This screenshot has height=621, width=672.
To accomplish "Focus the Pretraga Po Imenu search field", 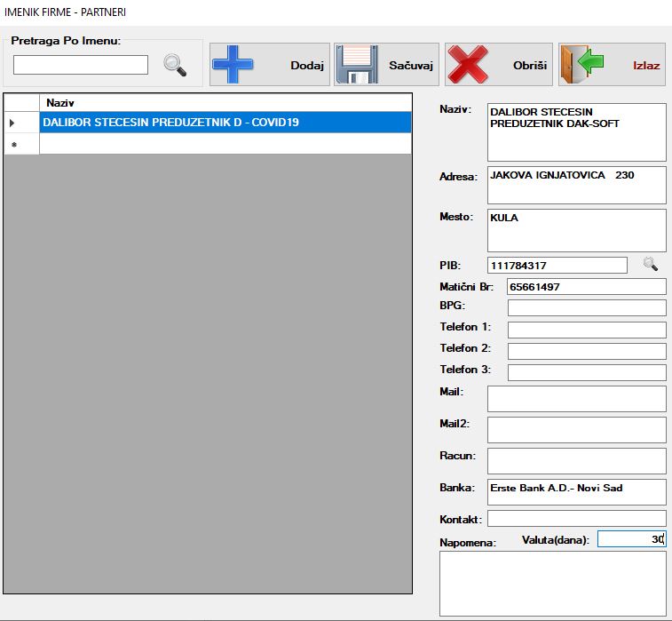I will tap(80, 65).
